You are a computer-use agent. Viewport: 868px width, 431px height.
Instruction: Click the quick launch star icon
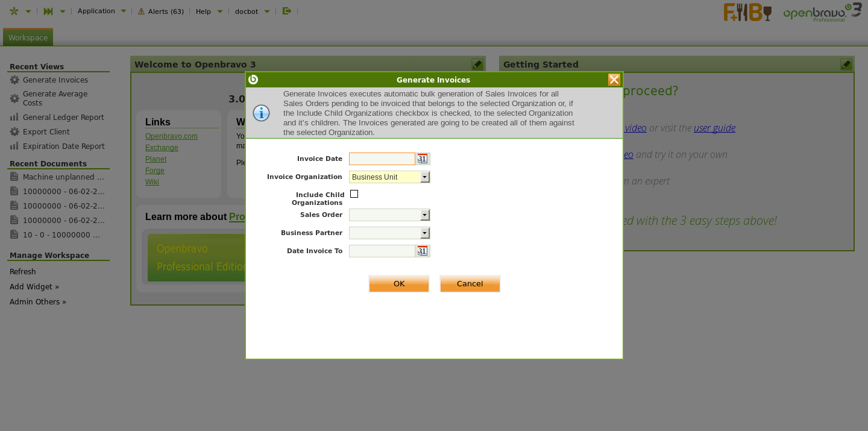[x=14, y=11]
